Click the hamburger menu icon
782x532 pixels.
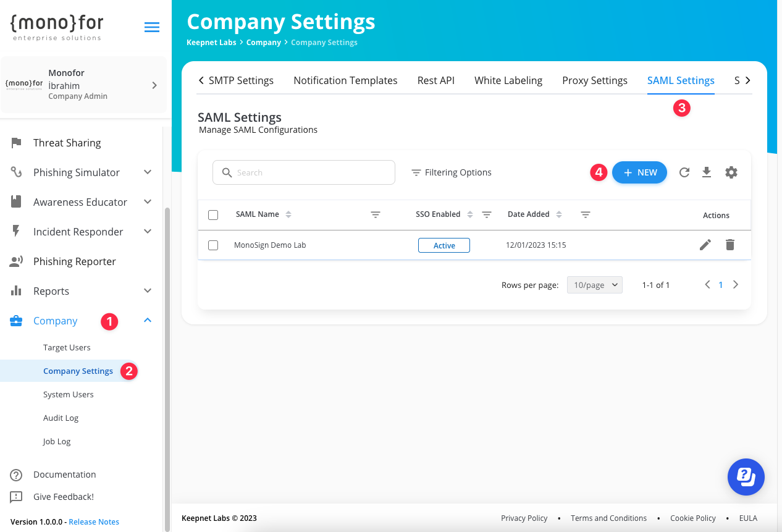(151, 27)
